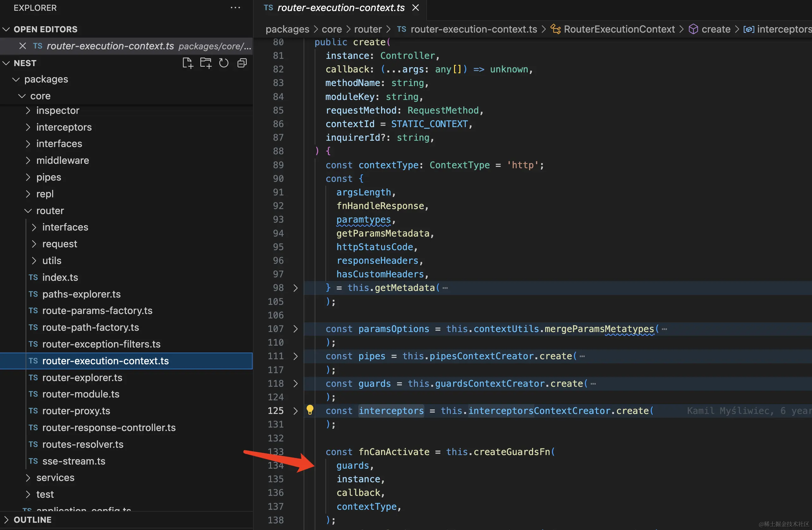Unfold the guards block on line 118
This screenshot has height=530, width=812.
pyautogui.click(x=295, y=383)
